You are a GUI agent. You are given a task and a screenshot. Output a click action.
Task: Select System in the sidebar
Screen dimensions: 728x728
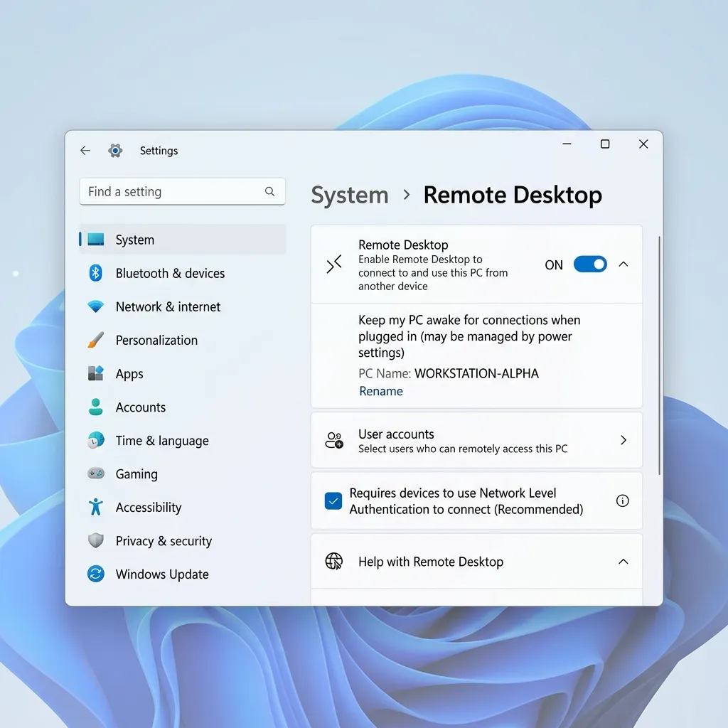[x=182, y=240]
